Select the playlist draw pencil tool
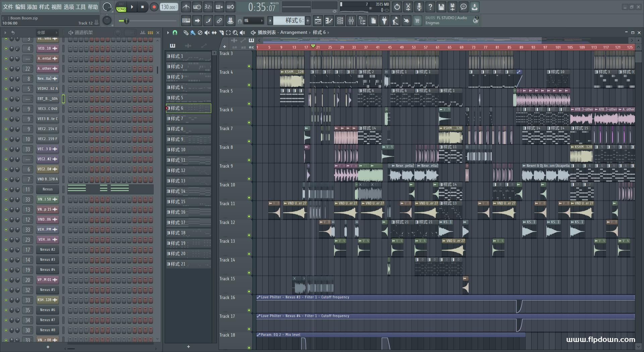 (186, 33)
